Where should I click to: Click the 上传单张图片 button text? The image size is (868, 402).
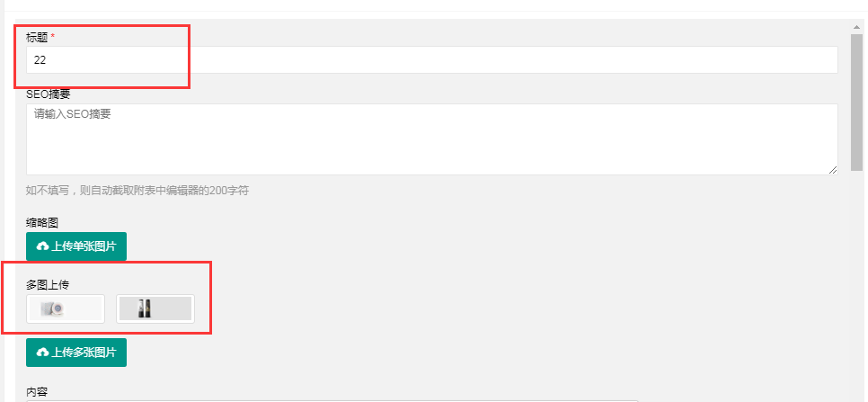click(x=84, y=246)
